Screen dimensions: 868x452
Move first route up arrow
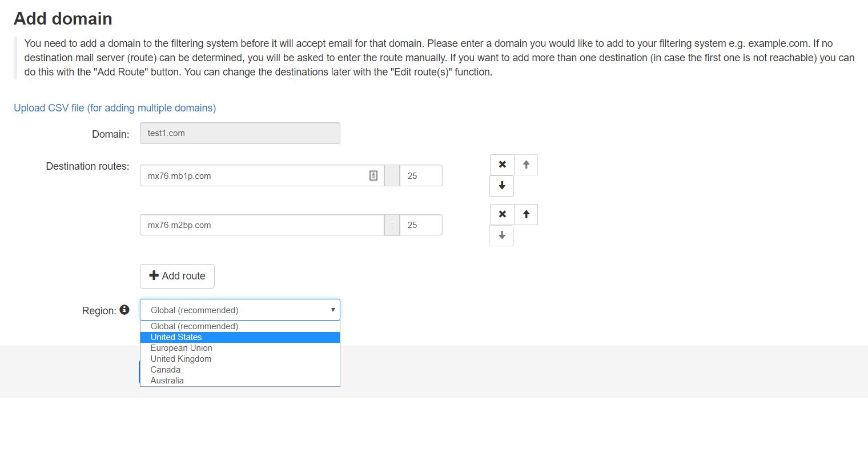point(526,165)
